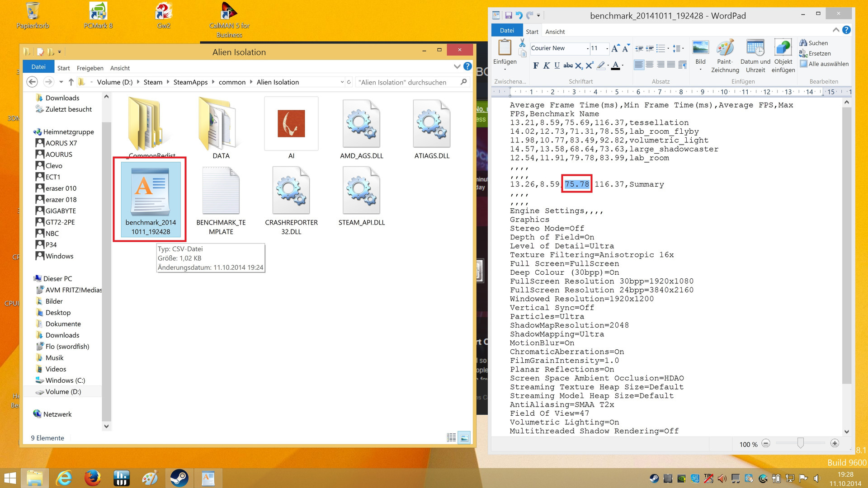
Task: Insert a Paint-Zeichnung drawing
Action: click(x=725, y=56)
